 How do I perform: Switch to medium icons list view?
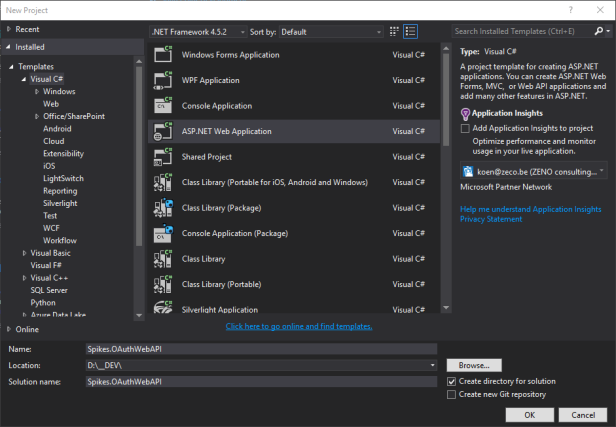pyautogui.click(x=411, y=31)
